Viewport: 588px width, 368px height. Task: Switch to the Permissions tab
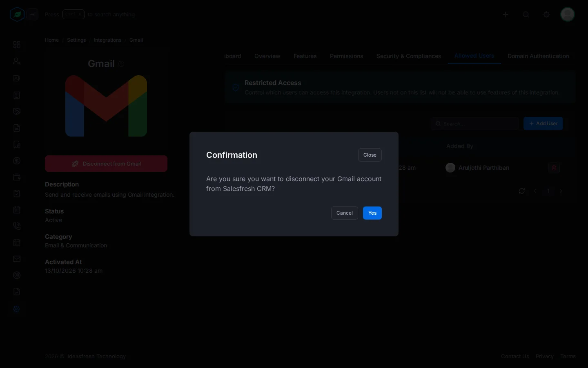click(346, 56)
